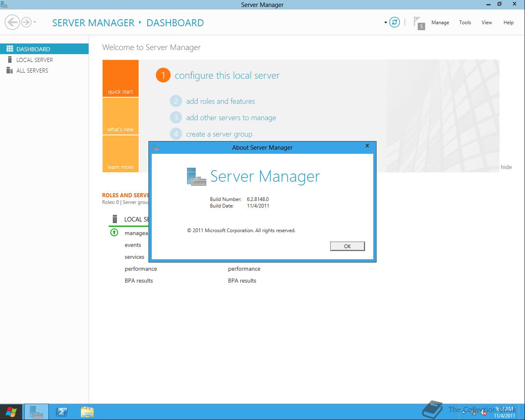Click the Local Server tile icon
Viewport: 525px width, 420px height.
click(115, 219)
